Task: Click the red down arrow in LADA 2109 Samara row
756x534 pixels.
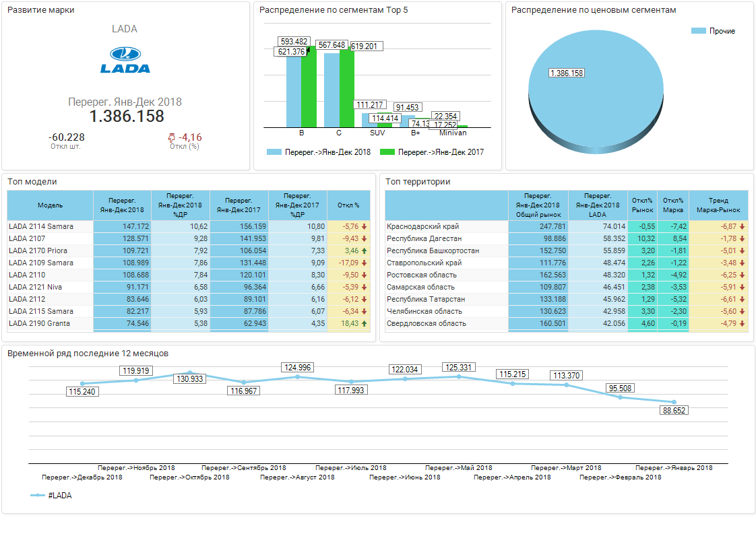Action: click(x=365, y=263)
